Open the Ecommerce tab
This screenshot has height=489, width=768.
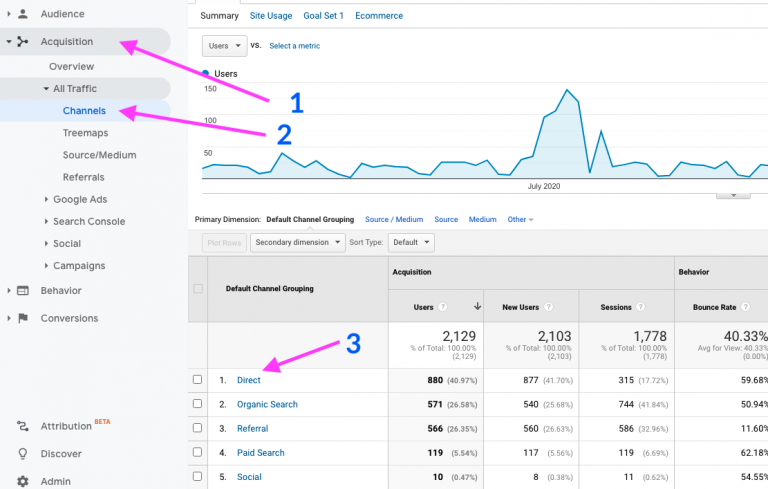tap(379, 16)
